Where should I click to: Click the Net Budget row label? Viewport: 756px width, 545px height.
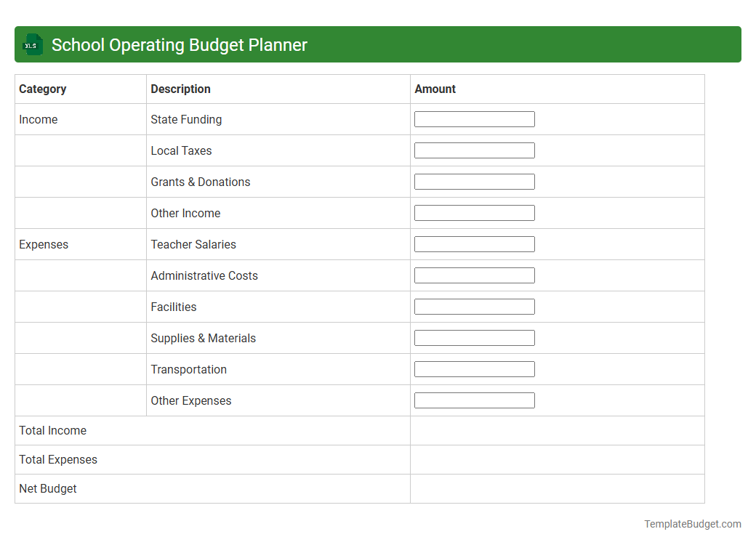(48, 488)
